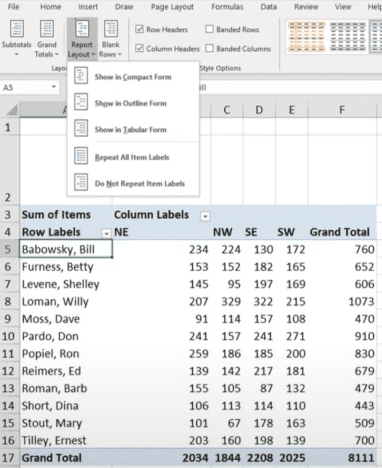Click the Report Layout ribbon icon
The height and width of the screenshot is (468, 382).
[82, 29]
